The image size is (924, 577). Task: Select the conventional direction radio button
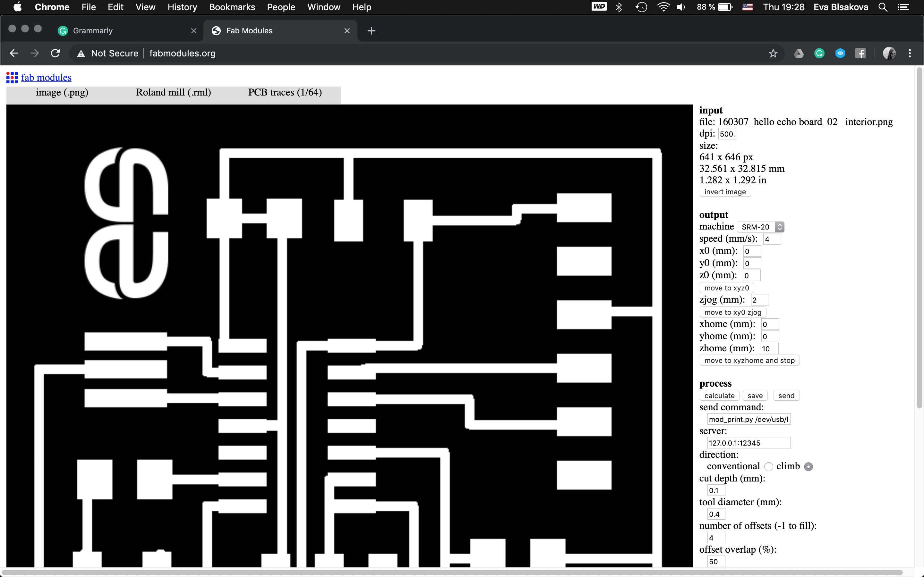[x=768, y=467]
